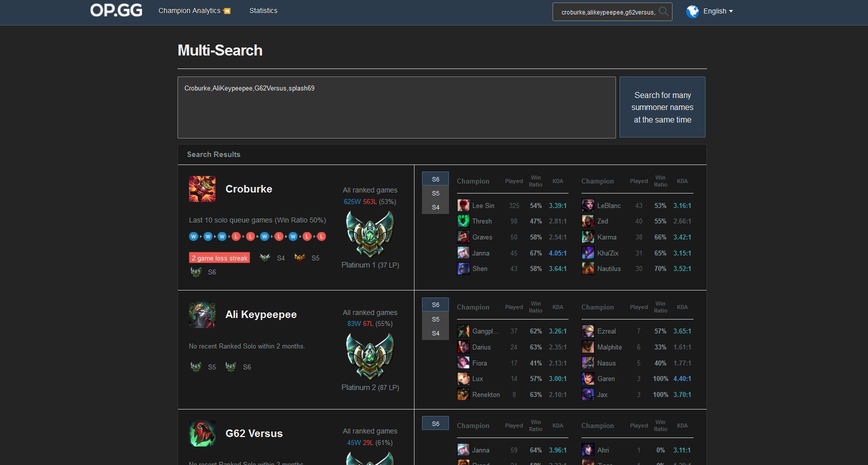Click the Lee Sin 3.39:1 KDA value
Image resolution: width=868 pixels, height=465 pixels.
[x=557, y=205]
